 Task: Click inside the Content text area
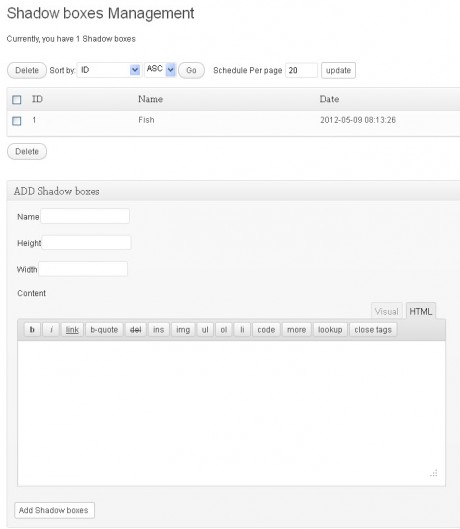click(231, 413)
